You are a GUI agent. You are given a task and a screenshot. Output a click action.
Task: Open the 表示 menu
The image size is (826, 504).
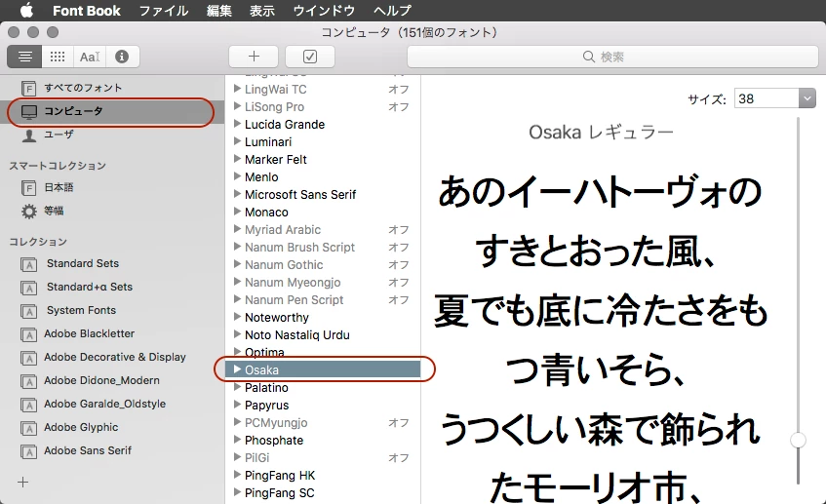261,11
